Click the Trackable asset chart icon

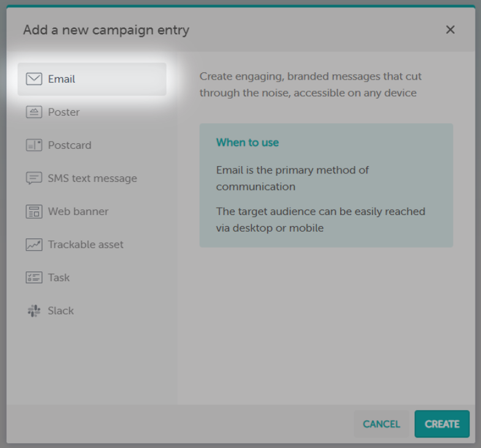(x=34, y=245)
